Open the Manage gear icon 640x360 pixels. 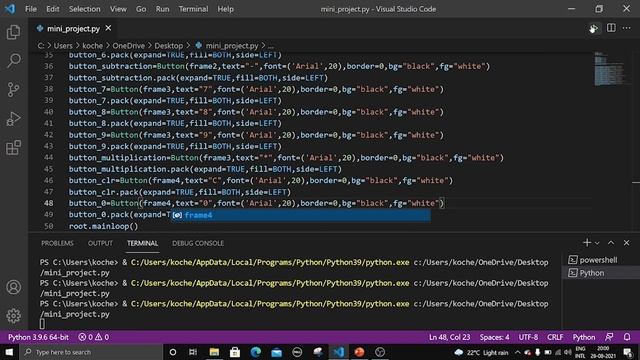pos(13,316)
